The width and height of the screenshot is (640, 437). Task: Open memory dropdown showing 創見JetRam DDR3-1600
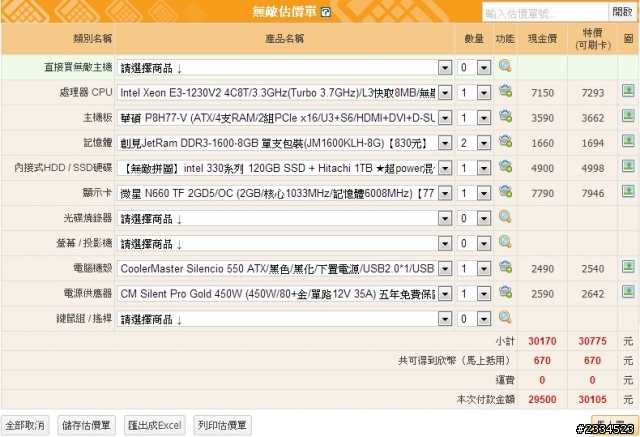coord(284,143)
